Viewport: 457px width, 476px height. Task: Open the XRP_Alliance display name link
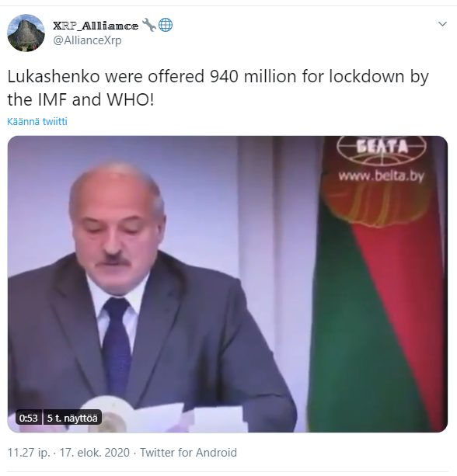point(96,26)
